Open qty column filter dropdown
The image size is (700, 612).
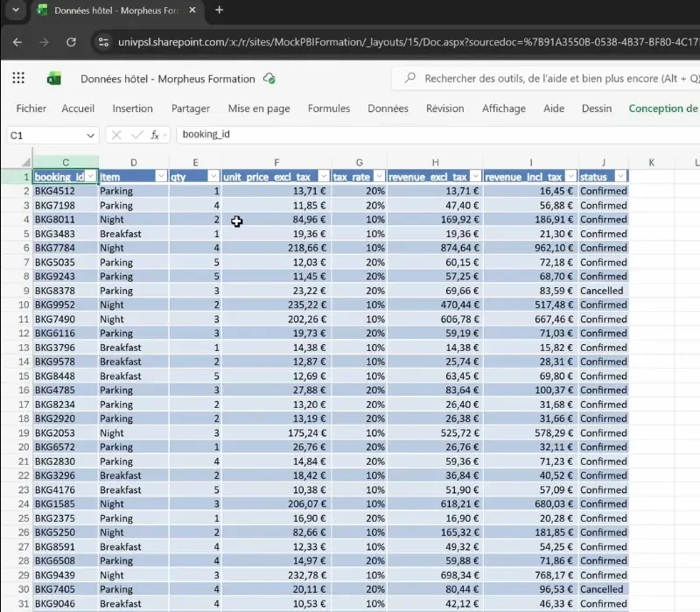[x=213, y=177]
